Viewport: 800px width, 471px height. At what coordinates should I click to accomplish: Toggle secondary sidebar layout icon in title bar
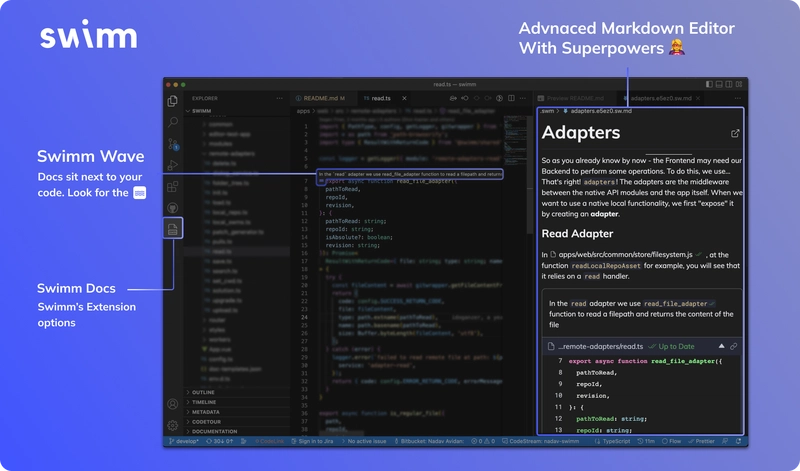729,84
